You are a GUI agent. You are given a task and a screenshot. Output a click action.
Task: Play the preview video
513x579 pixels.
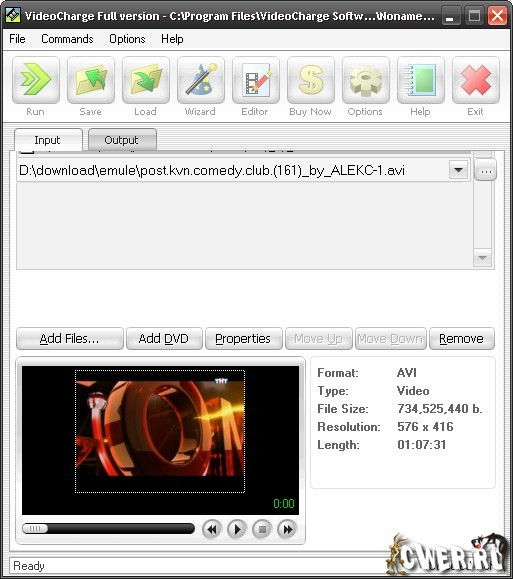point(237,530)
